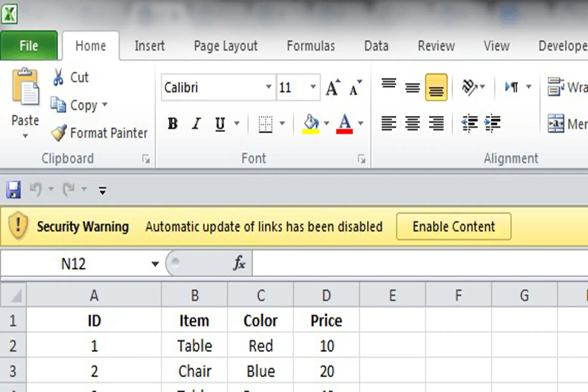This screenshot has height=392, width=588.
Task: Expand the font size dropdown
Action: coord(313,87)
